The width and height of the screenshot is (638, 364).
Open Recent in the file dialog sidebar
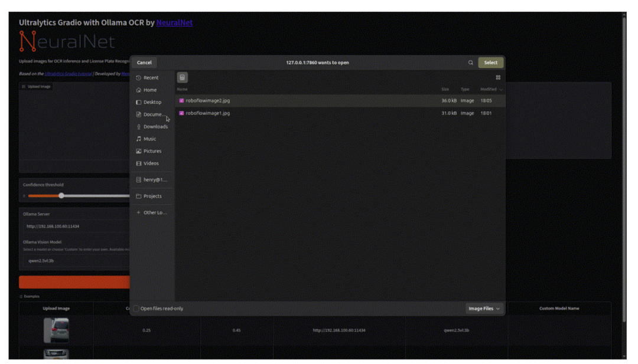152,78
